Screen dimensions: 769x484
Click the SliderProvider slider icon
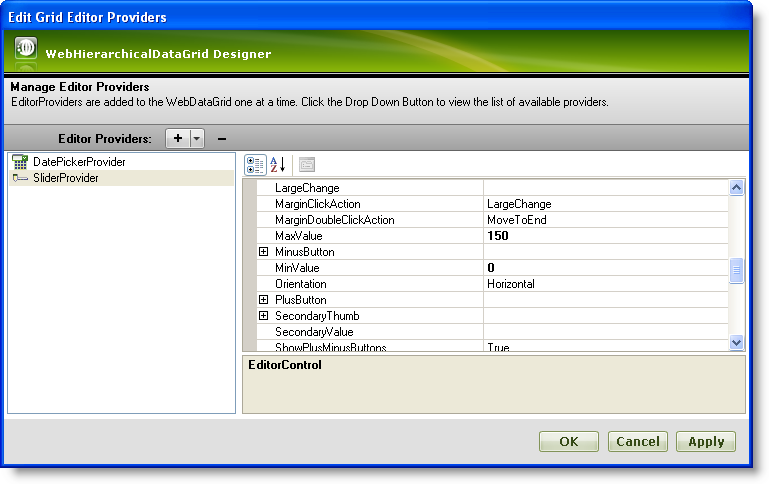(x=20, y=178)
